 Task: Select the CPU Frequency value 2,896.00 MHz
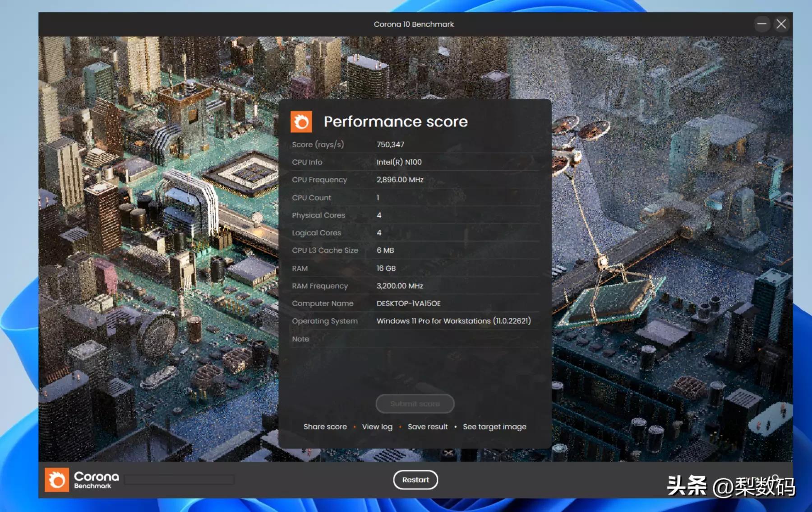(x=400, y=180)
